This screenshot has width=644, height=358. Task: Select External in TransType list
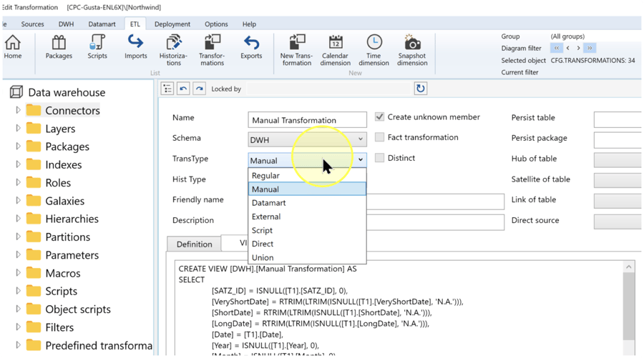[x=307, y=217]
